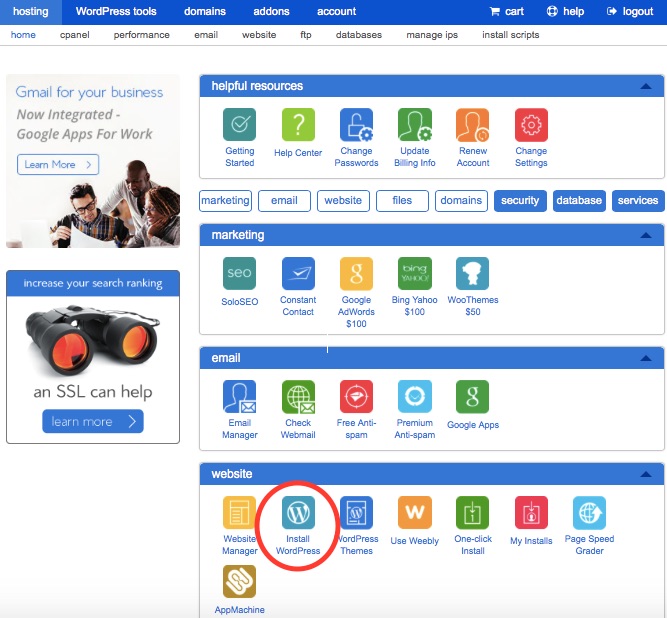Image resolution: width=667 pixels, height=618 pixels.
Task: Switch to the cpanel subtab
Action: [x=75, y=35]
